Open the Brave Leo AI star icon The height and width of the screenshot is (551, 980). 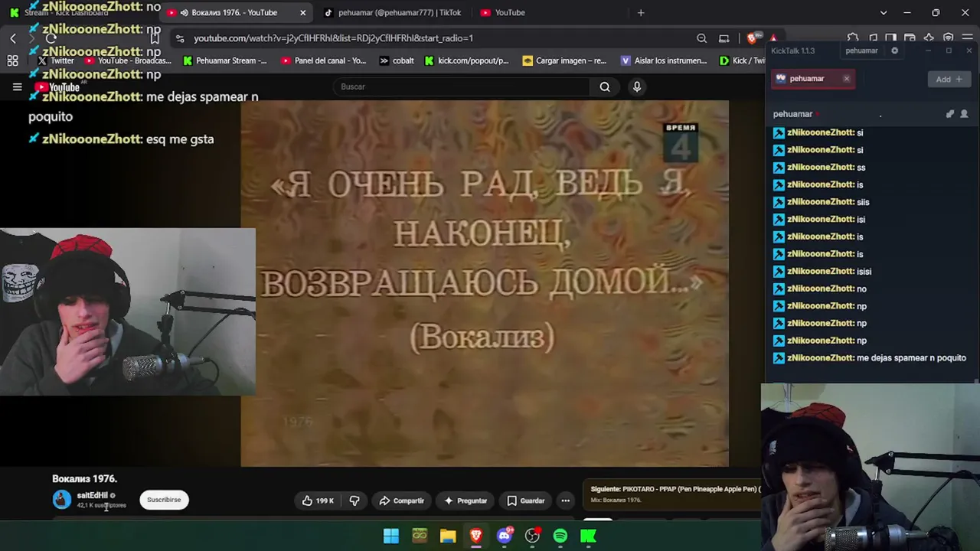coord(929,38)
